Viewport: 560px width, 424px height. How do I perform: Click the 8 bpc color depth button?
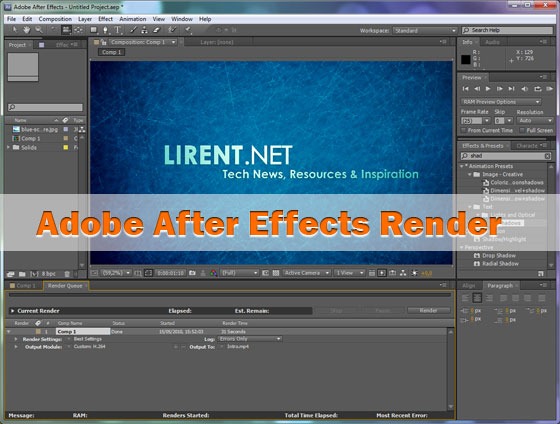49,274
